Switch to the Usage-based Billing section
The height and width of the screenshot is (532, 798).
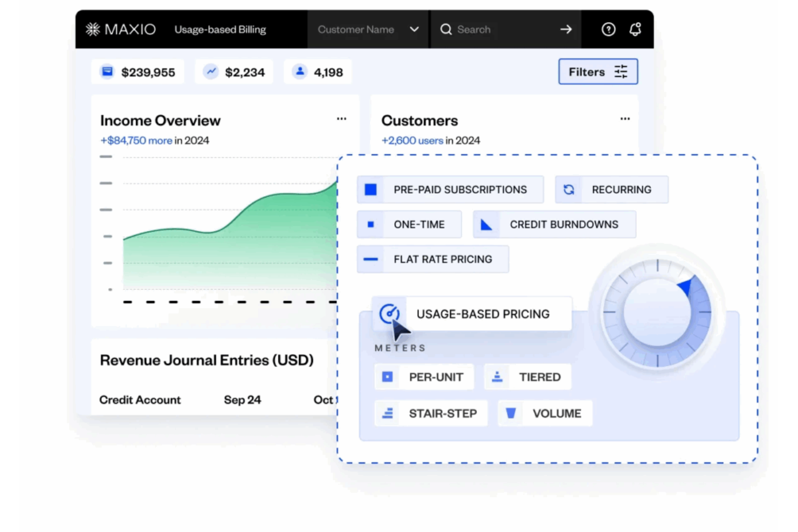click(220, 29)
